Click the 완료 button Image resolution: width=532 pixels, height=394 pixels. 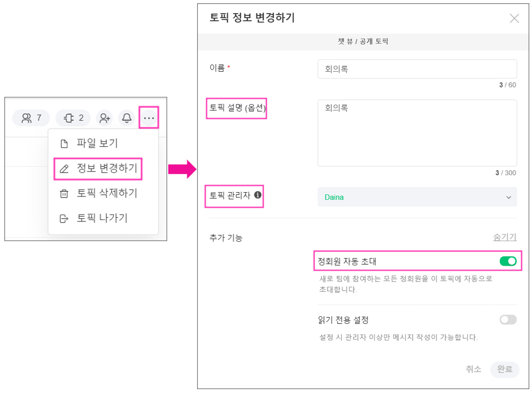tap(504, 369)
